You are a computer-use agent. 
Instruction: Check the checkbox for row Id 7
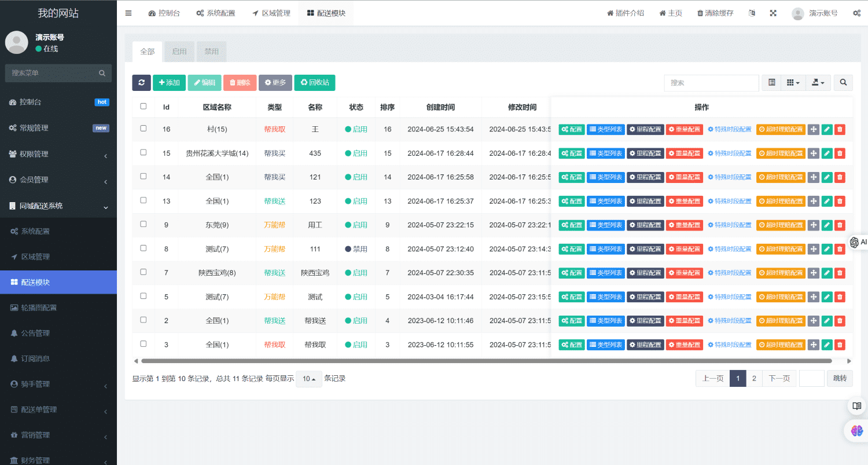tap(144, 272)
